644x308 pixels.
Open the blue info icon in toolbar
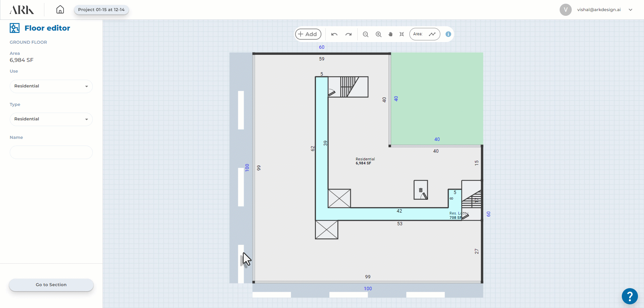point(448,34)
